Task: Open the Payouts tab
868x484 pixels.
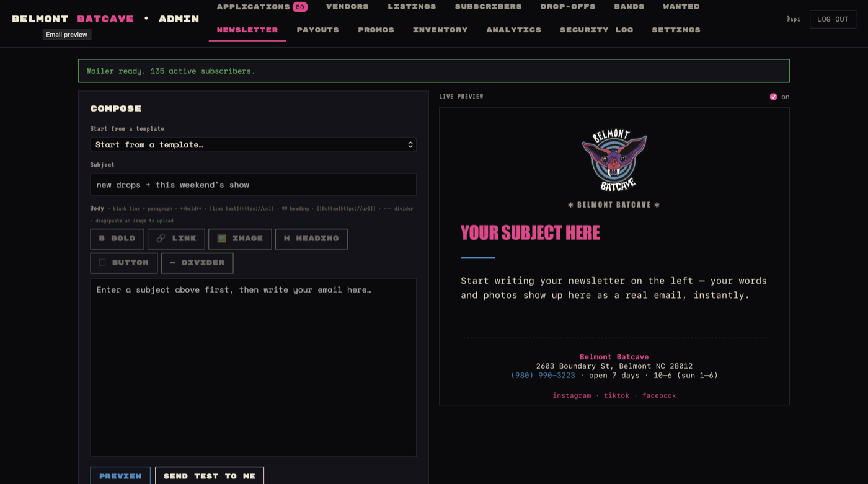Action: point(318,30)
